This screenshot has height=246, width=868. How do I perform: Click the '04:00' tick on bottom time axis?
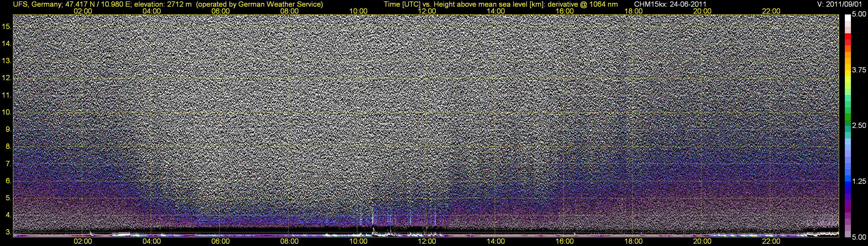pos(152,242)
